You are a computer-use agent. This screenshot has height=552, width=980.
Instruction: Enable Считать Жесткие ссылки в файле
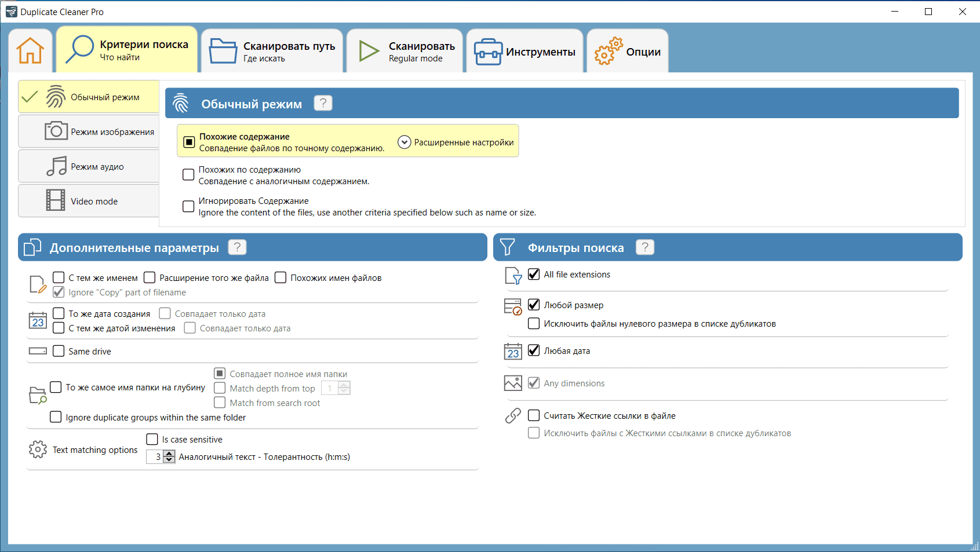[x=534, y=415]
